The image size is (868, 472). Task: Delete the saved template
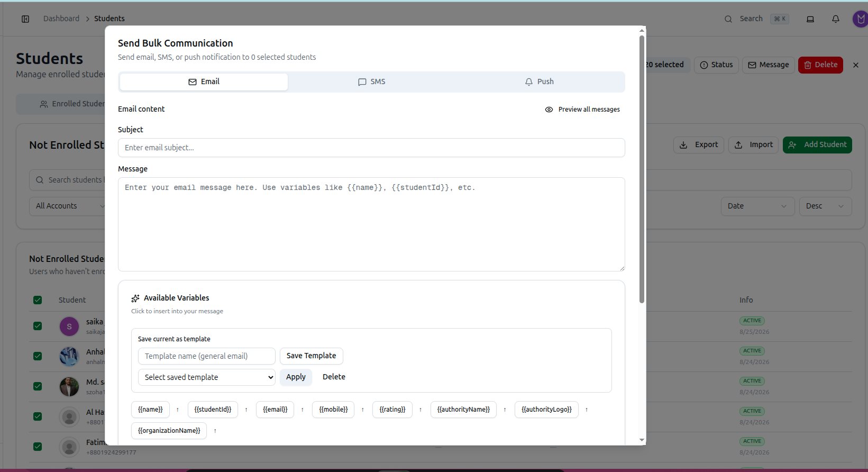click(334, 377)
